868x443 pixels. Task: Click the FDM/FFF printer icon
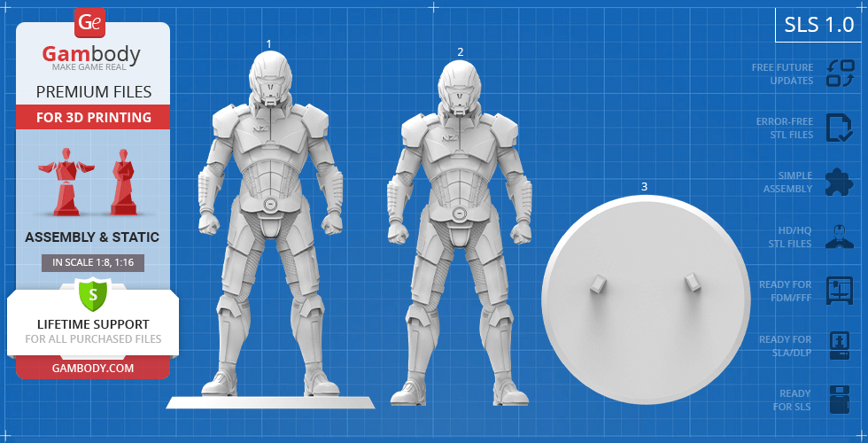point(839,291)
